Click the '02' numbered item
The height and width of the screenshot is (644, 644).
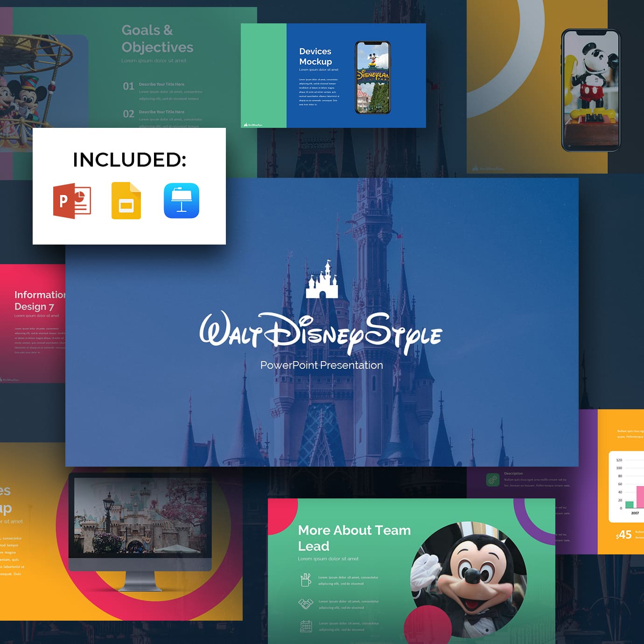coord(128,114)
